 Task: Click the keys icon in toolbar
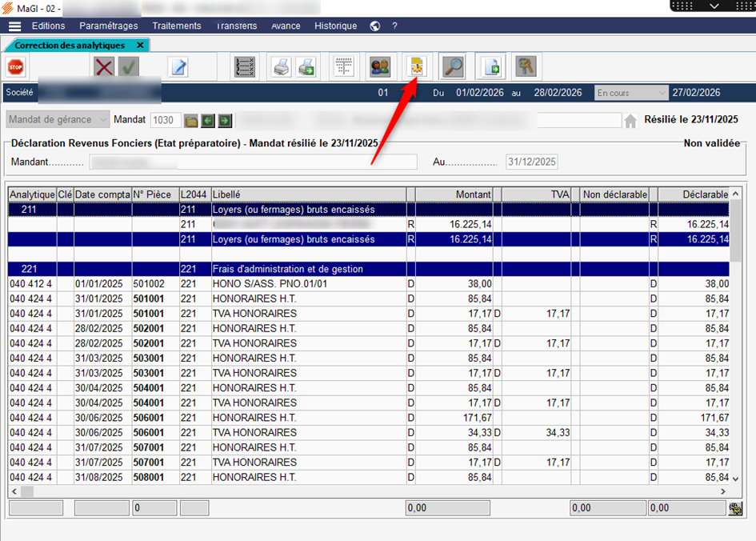point(526,67)
